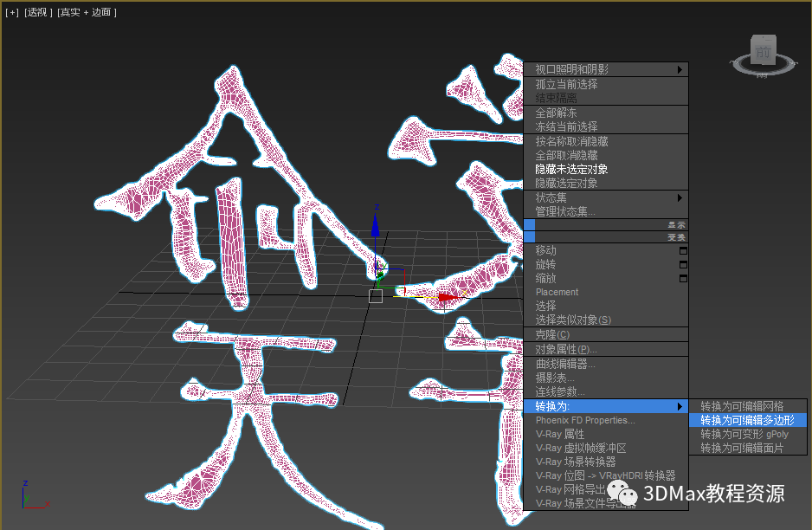Open Phoenix FD Properties...
Screen dimensions: 812x530
point(605,420)
